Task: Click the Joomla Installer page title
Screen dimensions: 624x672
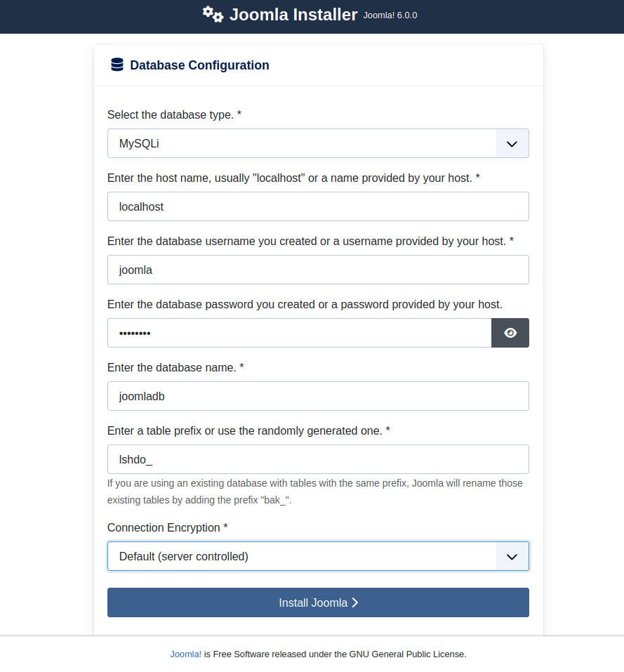Action: point(293,15)
